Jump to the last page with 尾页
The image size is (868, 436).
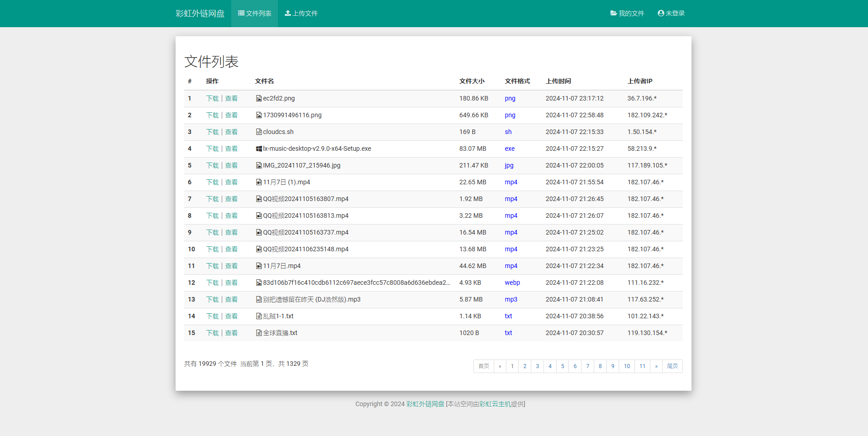(672, 366)
